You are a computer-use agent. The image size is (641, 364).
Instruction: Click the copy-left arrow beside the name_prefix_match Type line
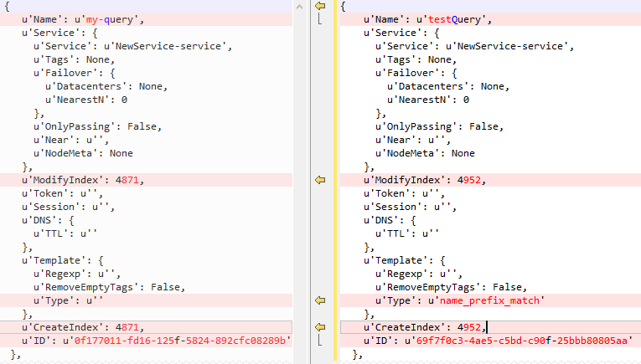pyautogui.click(x=320, y=300)
